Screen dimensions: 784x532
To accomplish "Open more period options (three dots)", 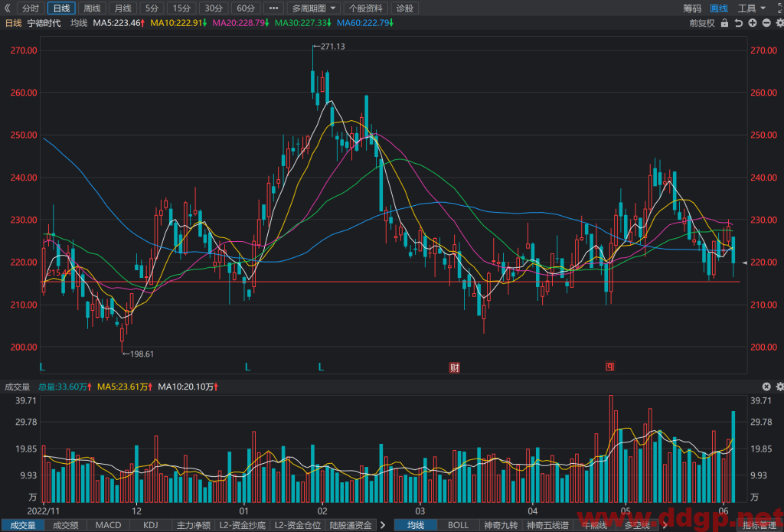I will click(x=273, y=8).
